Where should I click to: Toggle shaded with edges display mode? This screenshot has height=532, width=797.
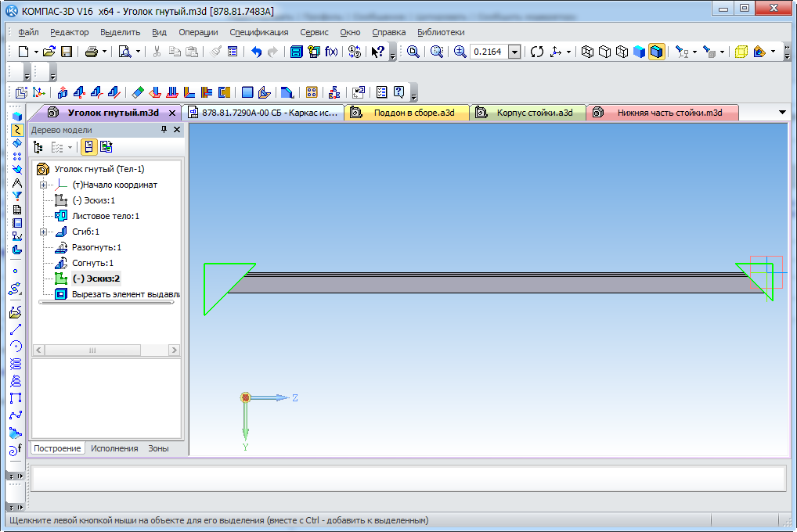(x=656, y=52)
